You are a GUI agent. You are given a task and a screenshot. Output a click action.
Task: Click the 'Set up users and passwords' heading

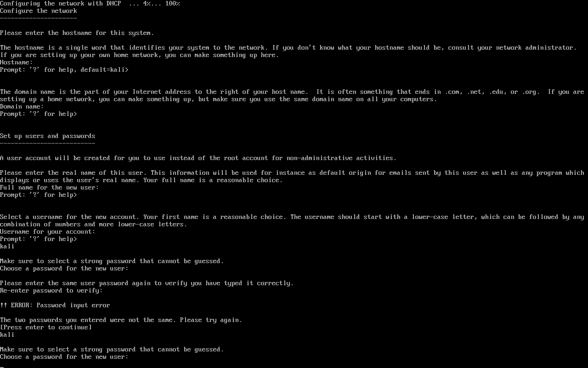click(x=48, y=136)
